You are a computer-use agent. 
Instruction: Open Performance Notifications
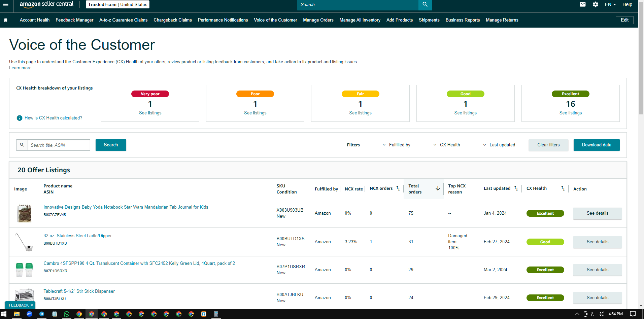click(x=223, y=20)
